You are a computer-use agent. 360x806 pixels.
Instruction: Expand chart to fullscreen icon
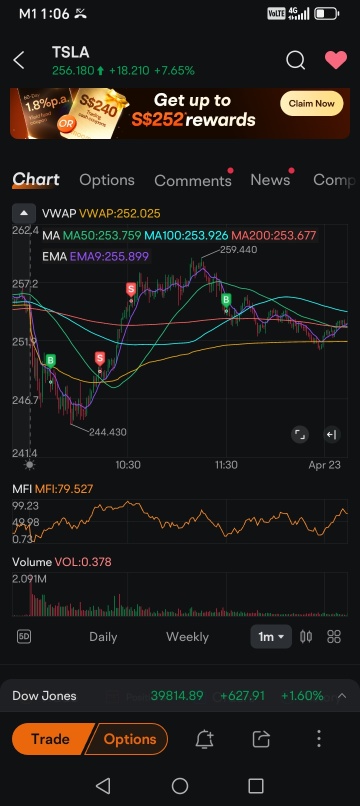point(300,435)
